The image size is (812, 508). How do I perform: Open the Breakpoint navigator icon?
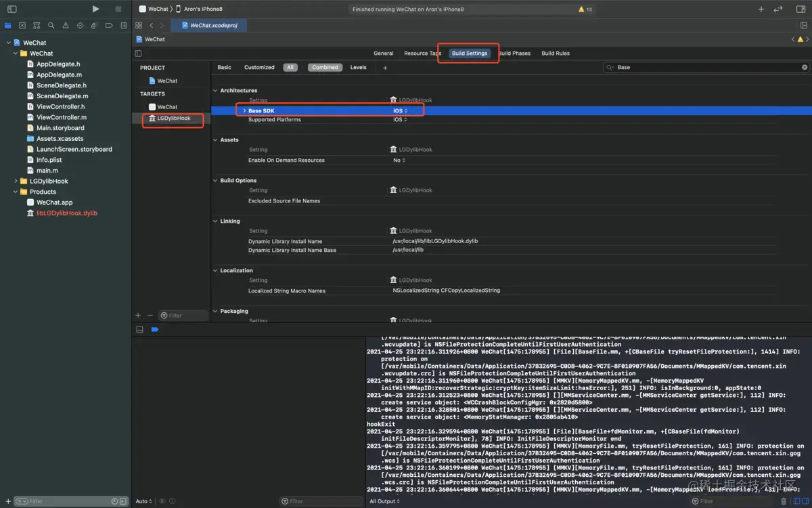point(109,25)
